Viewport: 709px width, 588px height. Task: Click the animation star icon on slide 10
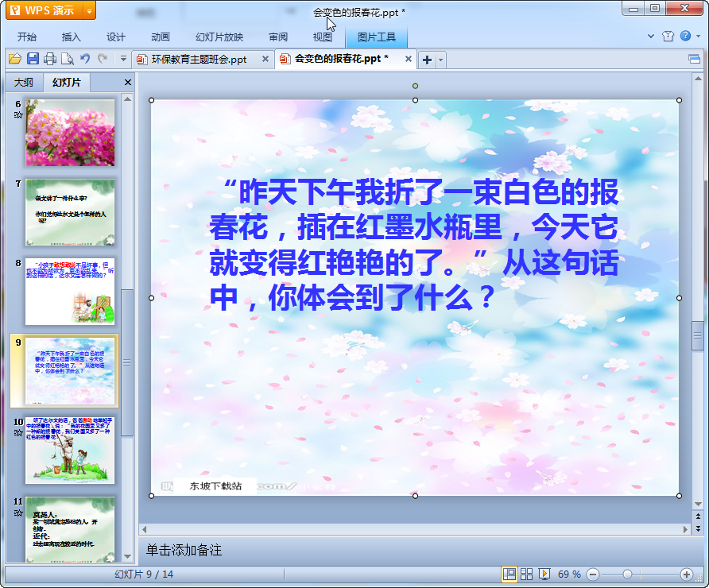[x=18, y=433]
